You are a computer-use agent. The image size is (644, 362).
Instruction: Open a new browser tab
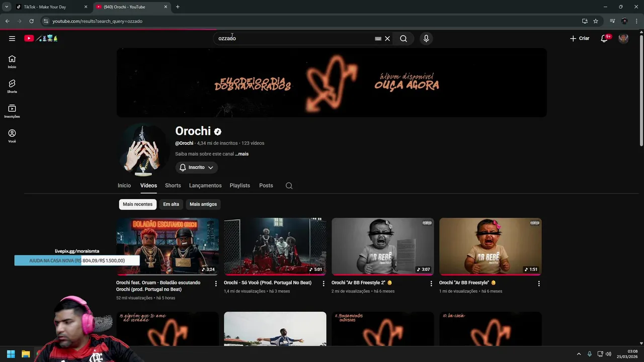178,7
